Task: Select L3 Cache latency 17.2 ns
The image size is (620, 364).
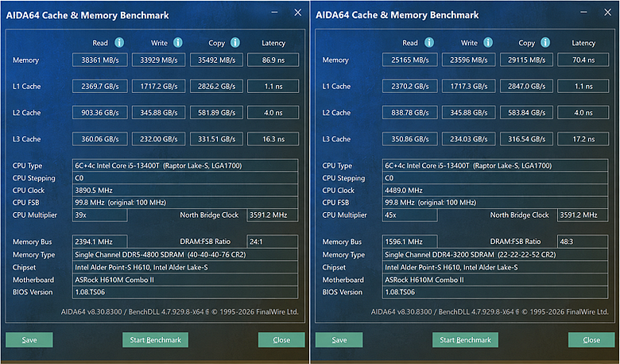Action: tap(583, 139)
